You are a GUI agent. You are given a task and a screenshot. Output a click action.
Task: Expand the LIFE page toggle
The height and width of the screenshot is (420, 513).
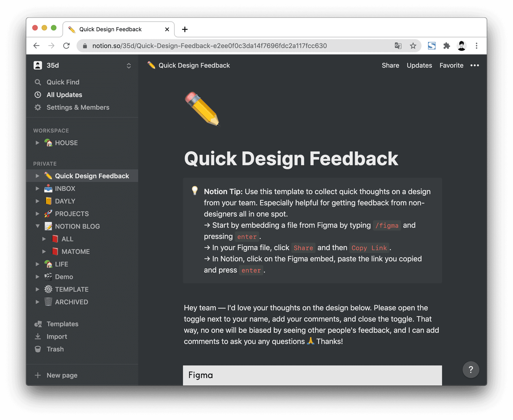point(37,264)
